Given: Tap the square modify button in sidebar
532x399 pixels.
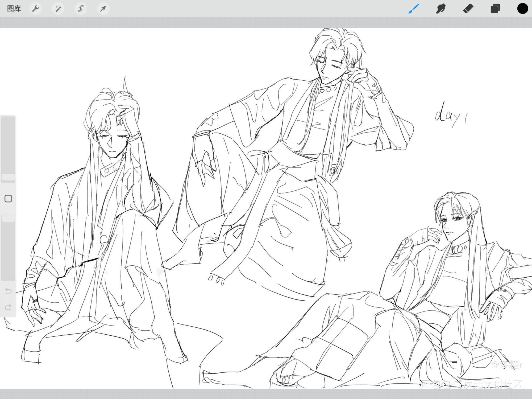Looking at the screenshot, I should pyautogui.click(x=8, y=199).
